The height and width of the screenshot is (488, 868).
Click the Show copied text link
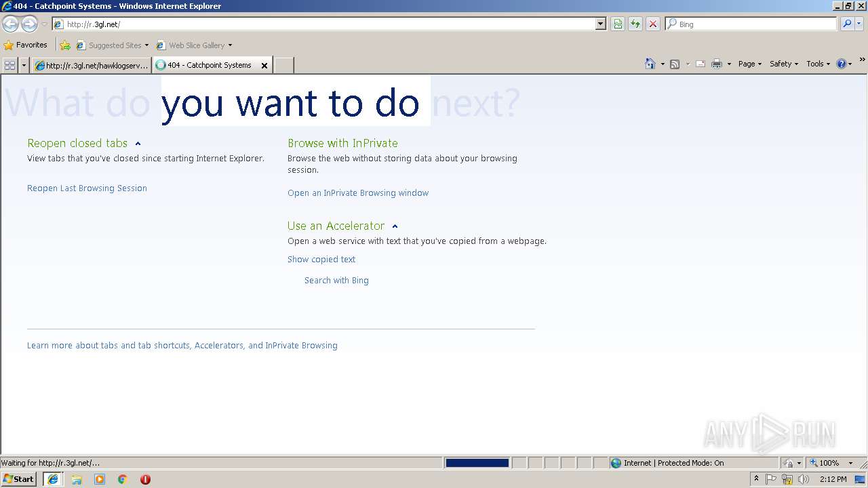(x=321, y=260)
